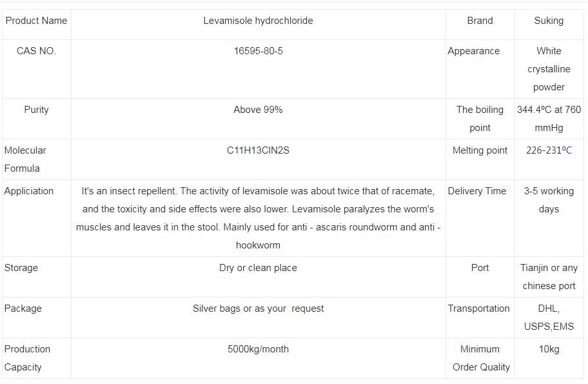Image resolution: width=588 pixels, height=384 pixels.
Task: Select the 'DHL, USPS,EMS' transportation cell
Action: point(549,318)
